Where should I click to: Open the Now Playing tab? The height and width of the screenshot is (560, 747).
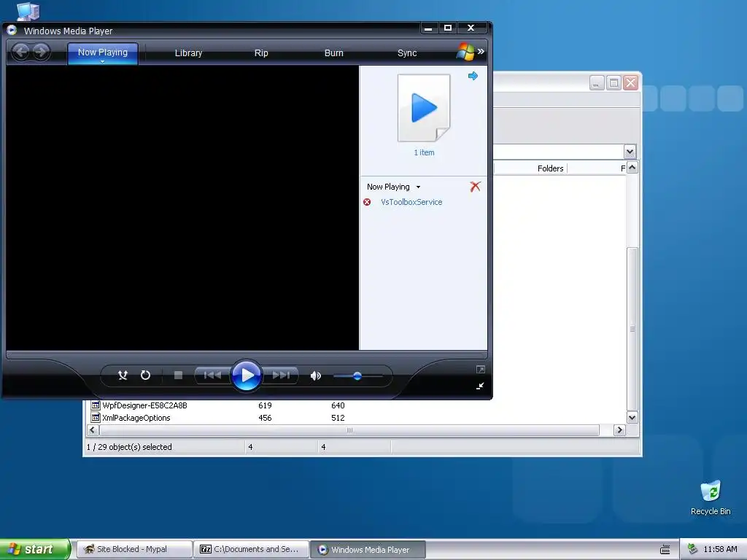point(102,52)
